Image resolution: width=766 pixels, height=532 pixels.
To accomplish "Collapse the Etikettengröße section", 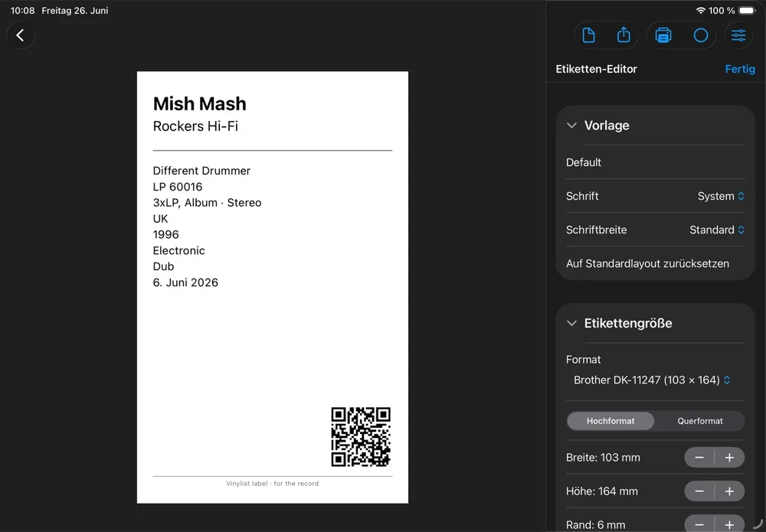I will pos(571,323).
